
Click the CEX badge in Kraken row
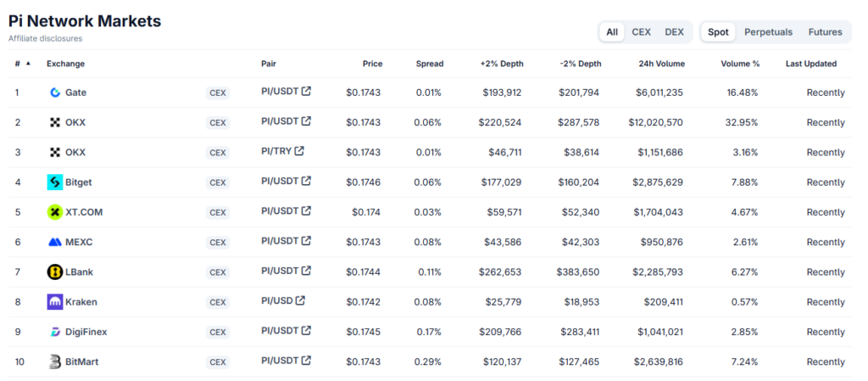tap(218, 302)
